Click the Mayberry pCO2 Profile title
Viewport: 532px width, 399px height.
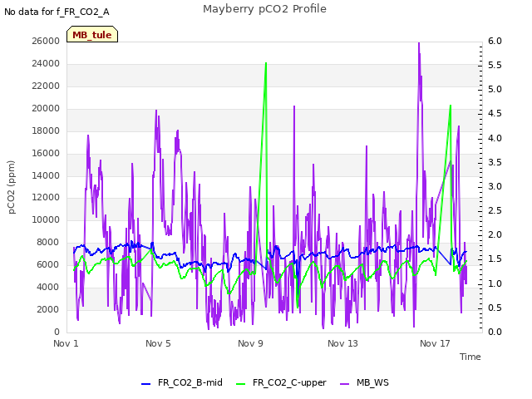tap(264, 9)
